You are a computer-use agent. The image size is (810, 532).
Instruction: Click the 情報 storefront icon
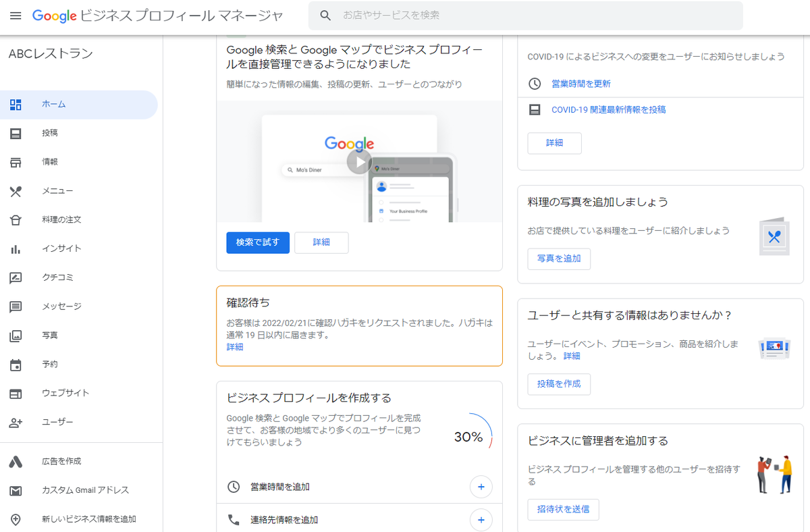(16, 162)
